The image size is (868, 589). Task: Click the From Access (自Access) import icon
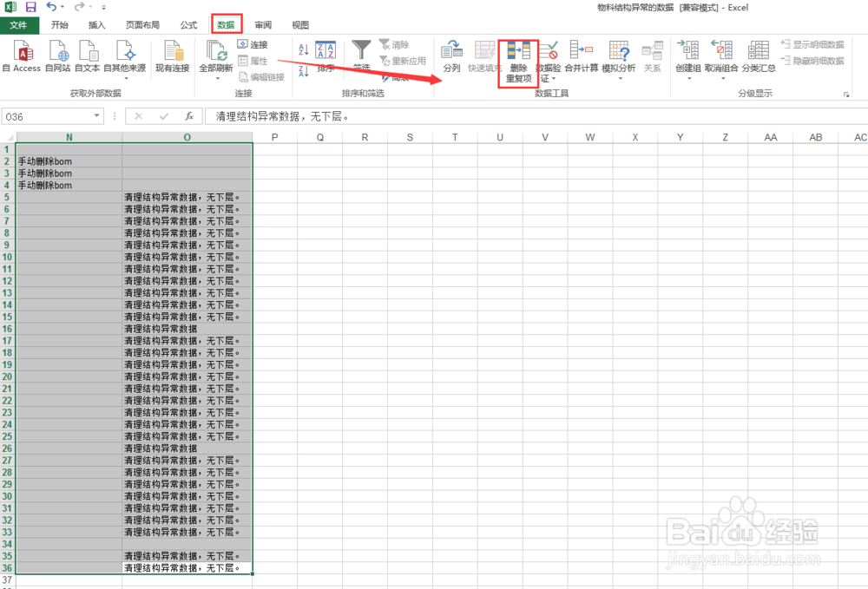[x=21, y=61]
